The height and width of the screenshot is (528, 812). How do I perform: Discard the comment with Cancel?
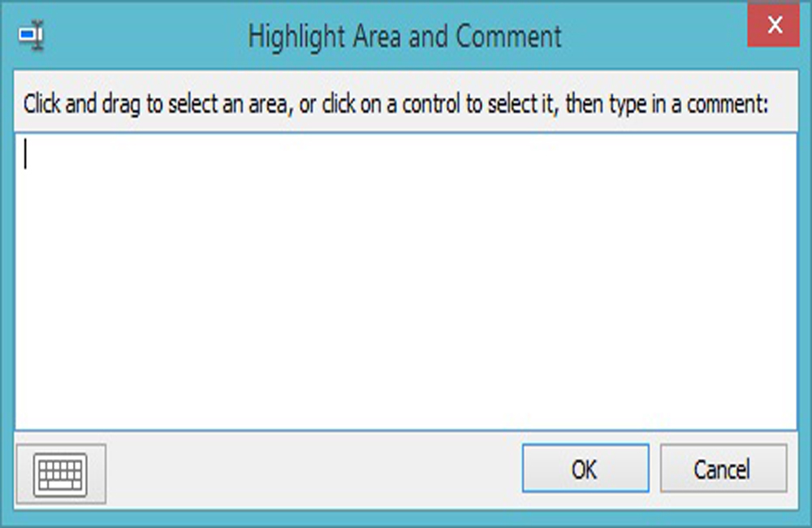click(723, 469)
